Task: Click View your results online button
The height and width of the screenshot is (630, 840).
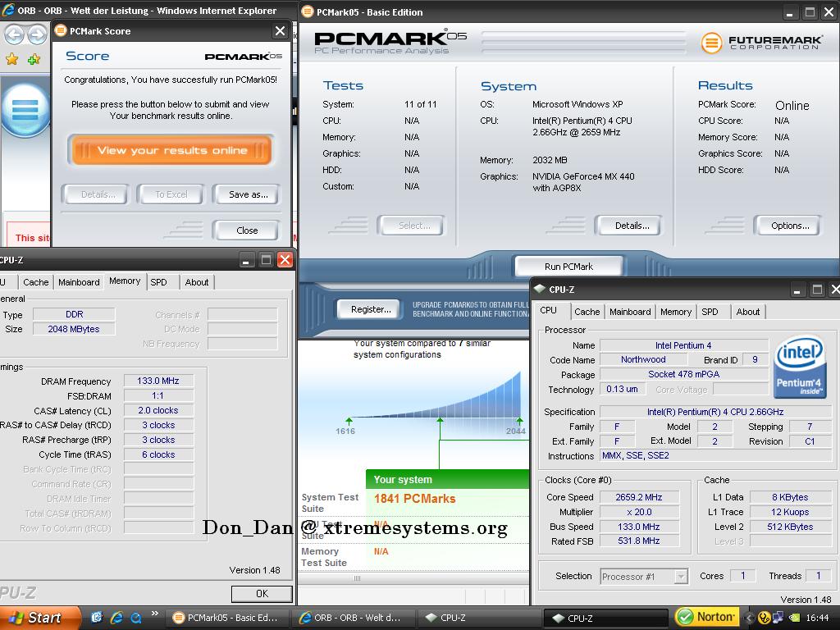Action: click(171, 150)
